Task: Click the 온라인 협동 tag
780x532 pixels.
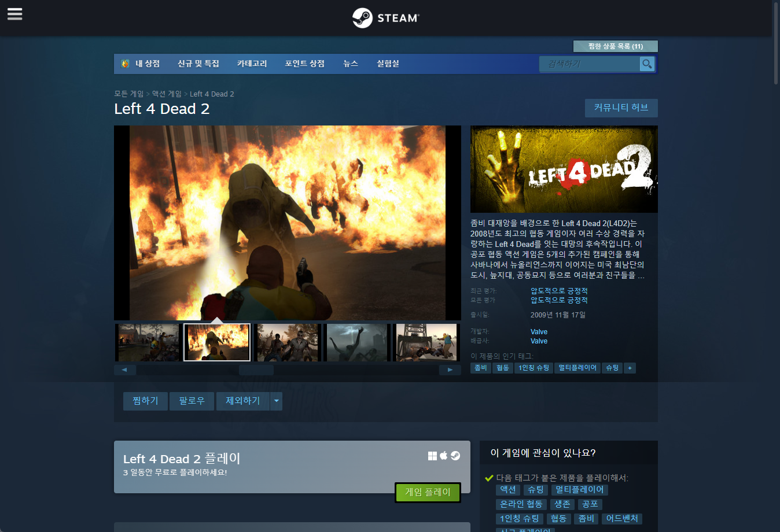Action: 521,504
